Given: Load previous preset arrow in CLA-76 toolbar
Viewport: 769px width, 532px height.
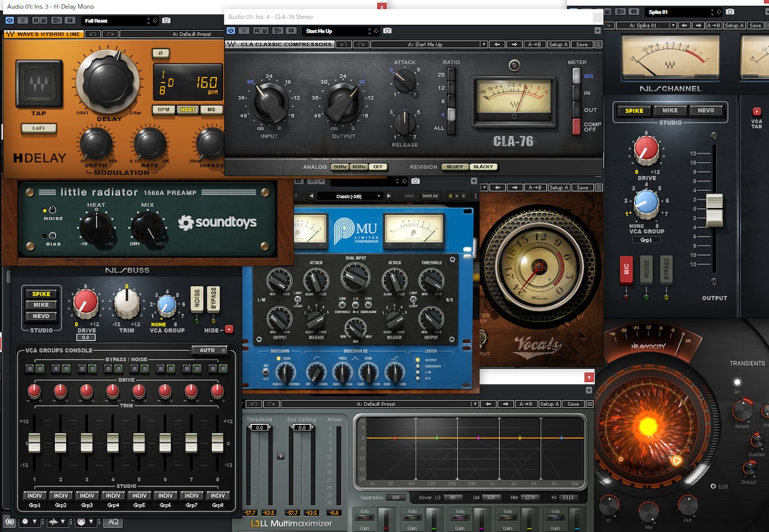Looking at the screenshot, I should (497, 45).
